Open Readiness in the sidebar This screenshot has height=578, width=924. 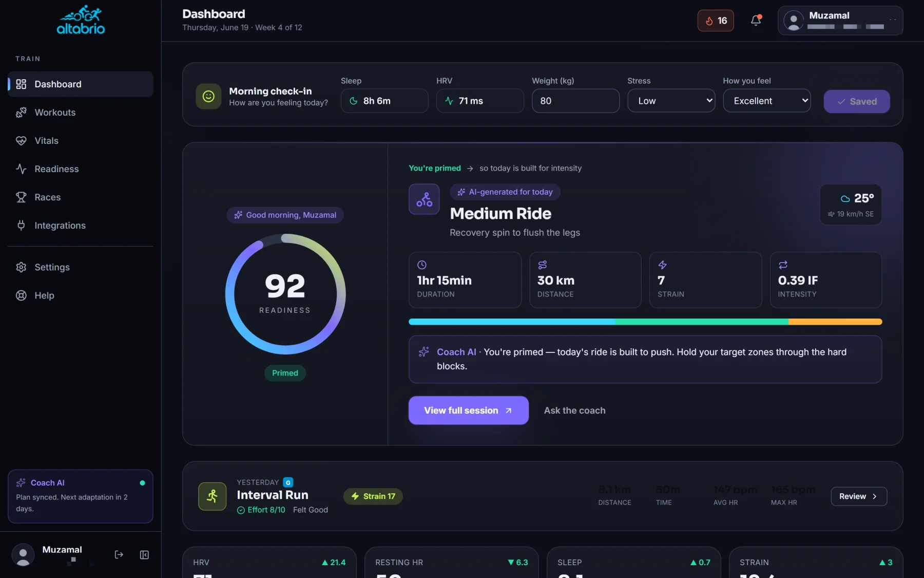coord(81,169)
